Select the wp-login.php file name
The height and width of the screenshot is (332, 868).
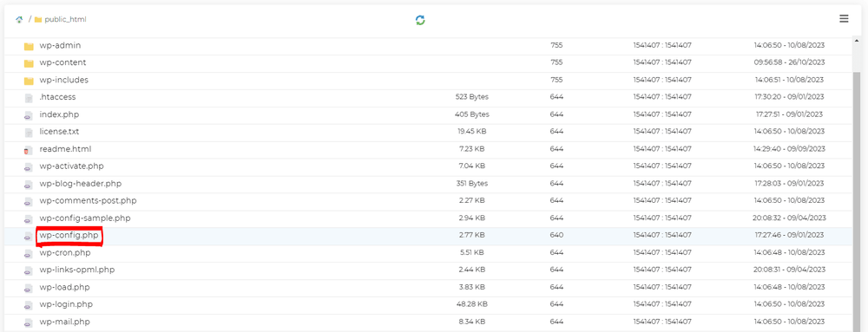66,303
